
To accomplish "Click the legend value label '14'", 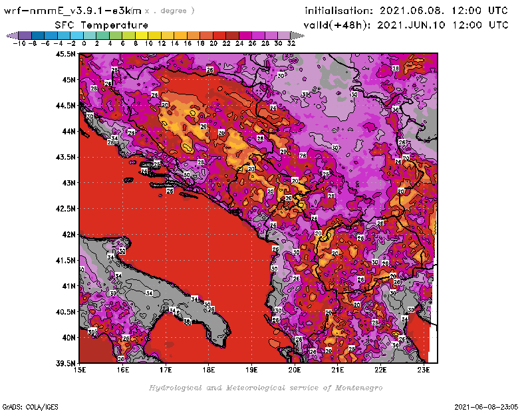I will coord(175,43).
